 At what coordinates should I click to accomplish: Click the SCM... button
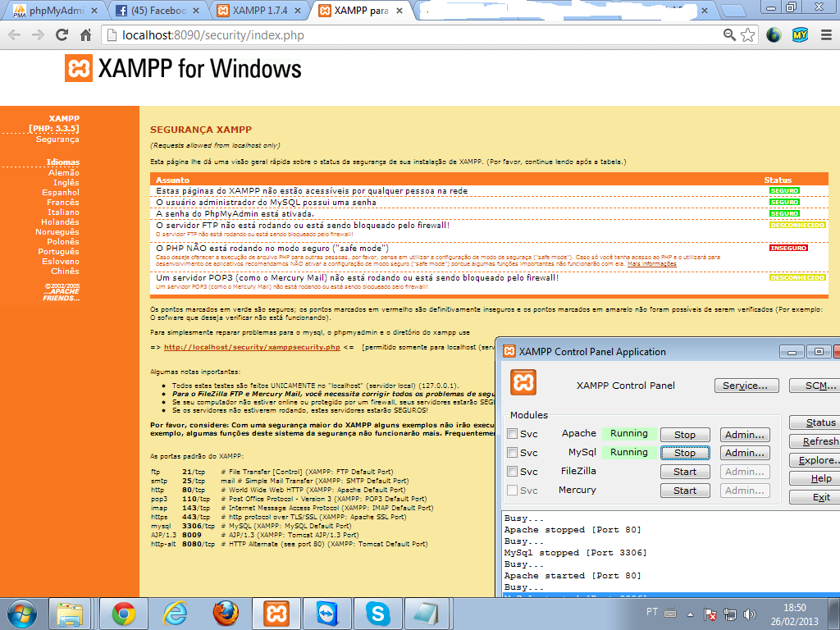pyautogui.click(x=815, y=386)
